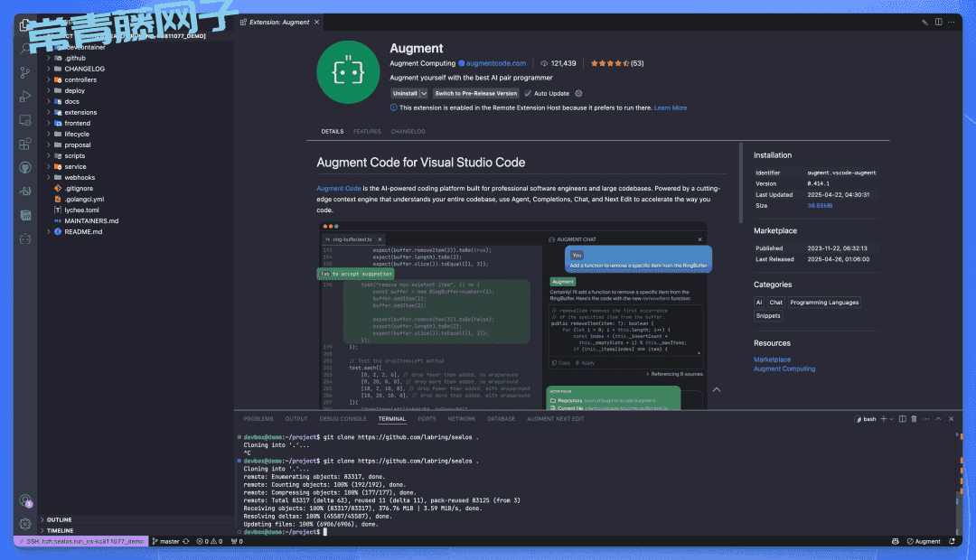Click the Copilot status bar icon
This screenshot has height=560, width=976.
[895, 541]
